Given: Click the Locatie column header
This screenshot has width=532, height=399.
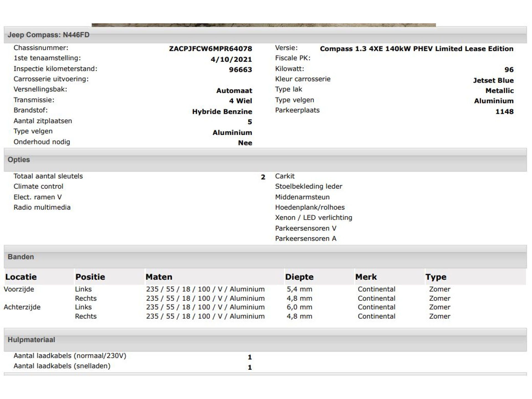Looking at the screenshot, I should point(21,277).
